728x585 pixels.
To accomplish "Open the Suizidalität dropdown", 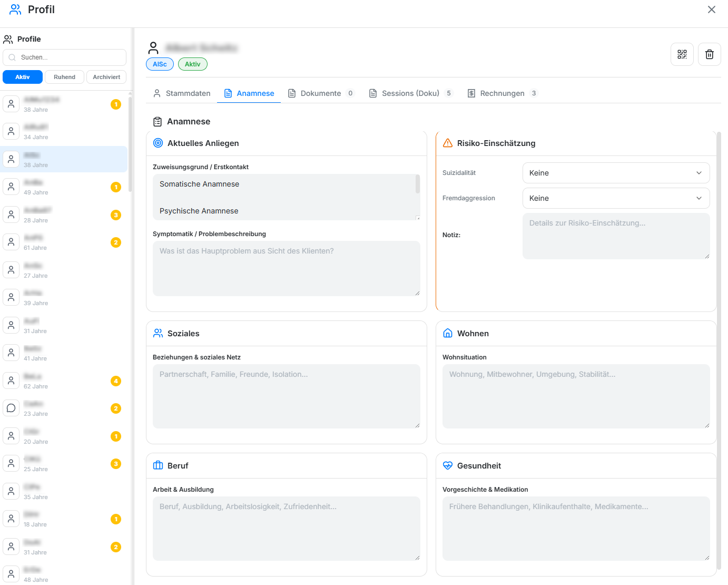I will pyautogui.click(x=616, y=173).
